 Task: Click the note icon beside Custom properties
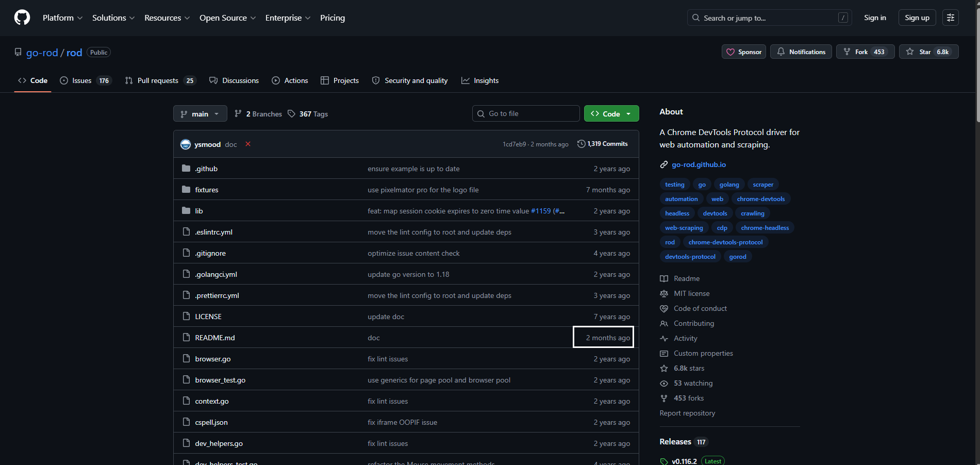click(x=664, y=353)
